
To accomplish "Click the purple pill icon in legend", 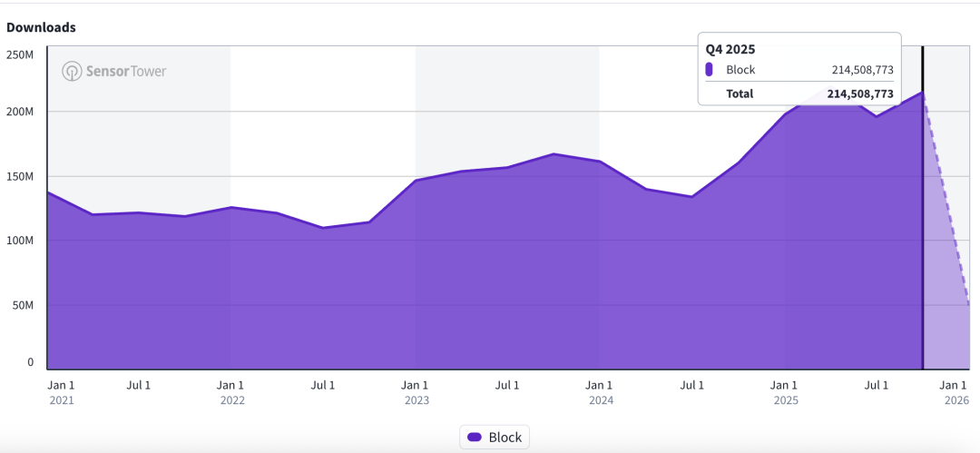I will [475, 438].
